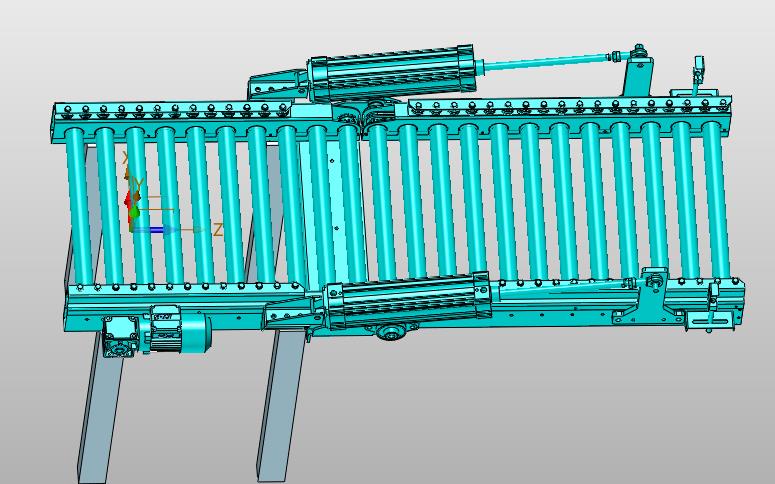Screen dimensions: 775x484
Task: Select the upper cylinder's rear mounting bracket
Action: (x=278, y=85)
